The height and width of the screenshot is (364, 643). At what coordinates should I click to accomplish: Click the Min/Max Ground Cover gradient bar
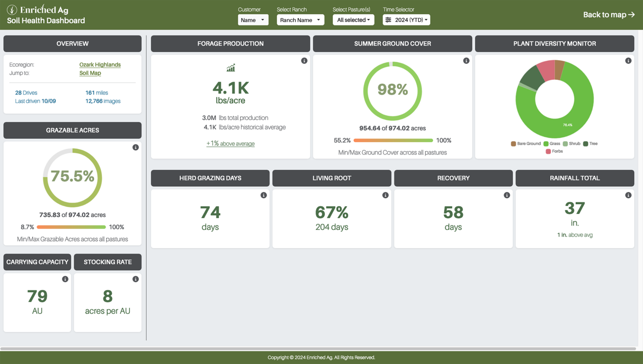point(394,140)
